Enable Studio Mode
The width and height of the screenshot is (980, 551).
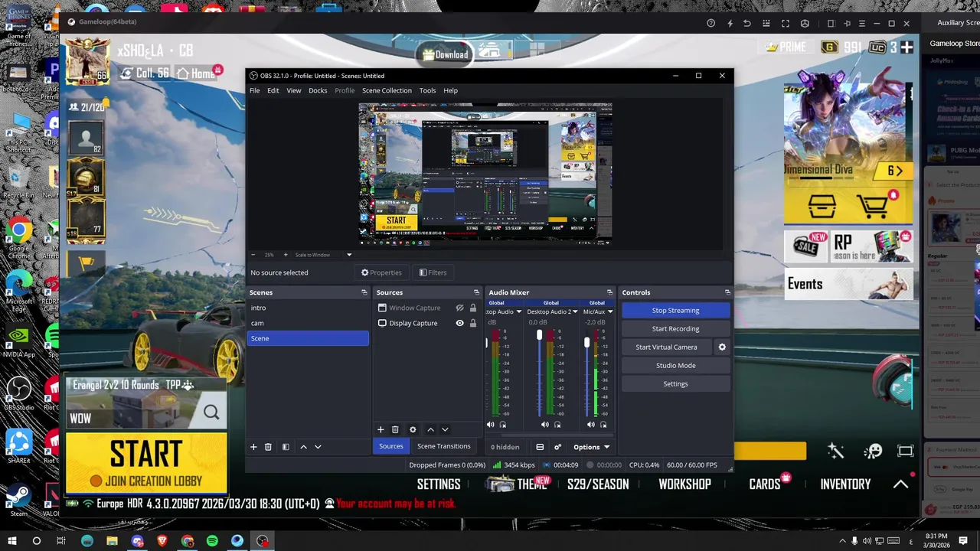tap(675, 366)
